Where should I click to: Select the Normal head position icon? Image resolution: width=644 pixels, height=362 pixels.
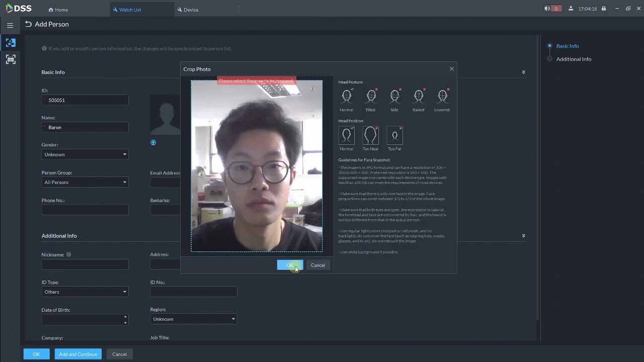click(346, 135)
